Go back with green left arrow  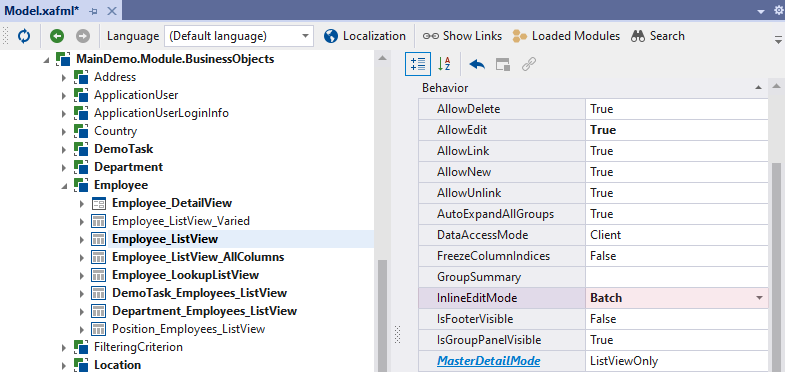57,36
